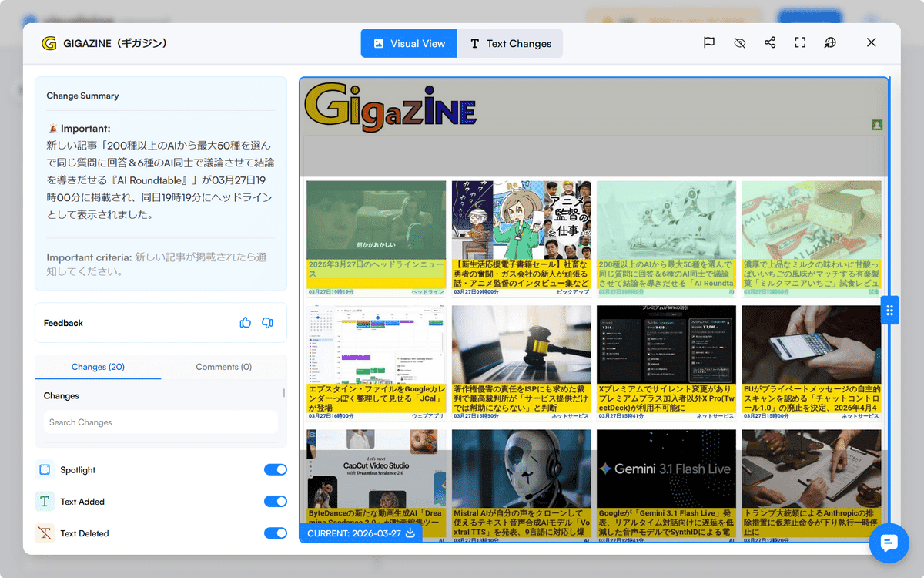Click the Search Changes input field
This screenshot has height=578, width=924.
(x=161, y=422)
